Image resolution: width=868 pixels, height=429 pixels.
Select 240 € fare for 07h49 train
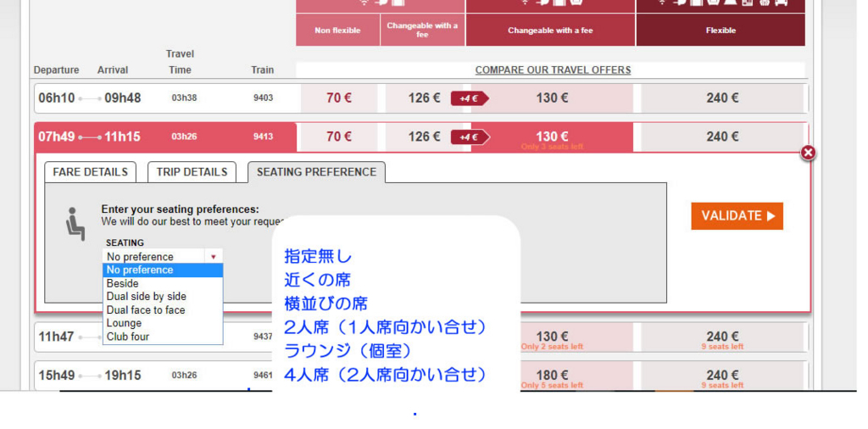click(x=722, y=136)
